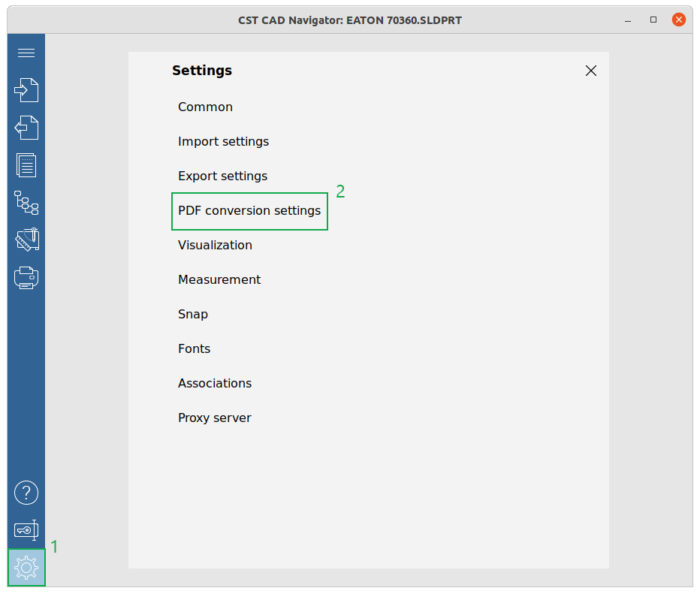Screen dimensions: 700x594
Task: Click the print icon in sidebar
Action: pos(26,278)
